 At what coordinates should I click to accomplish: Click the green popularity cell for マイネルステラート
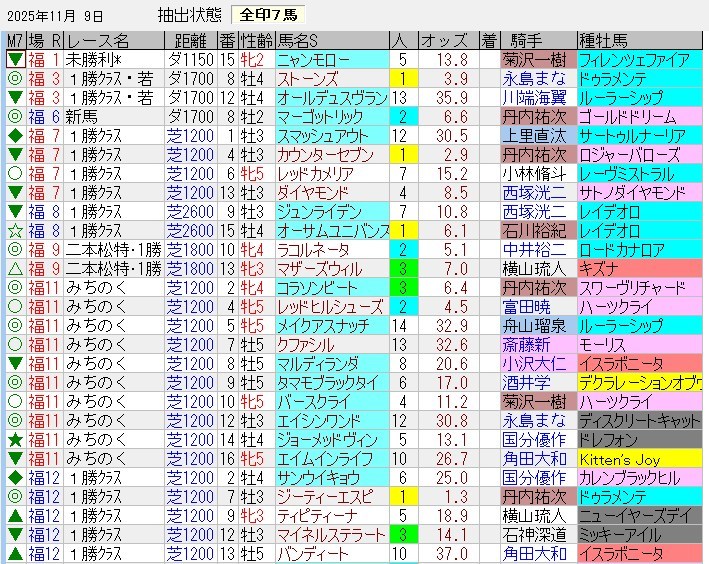pos(400,534)
